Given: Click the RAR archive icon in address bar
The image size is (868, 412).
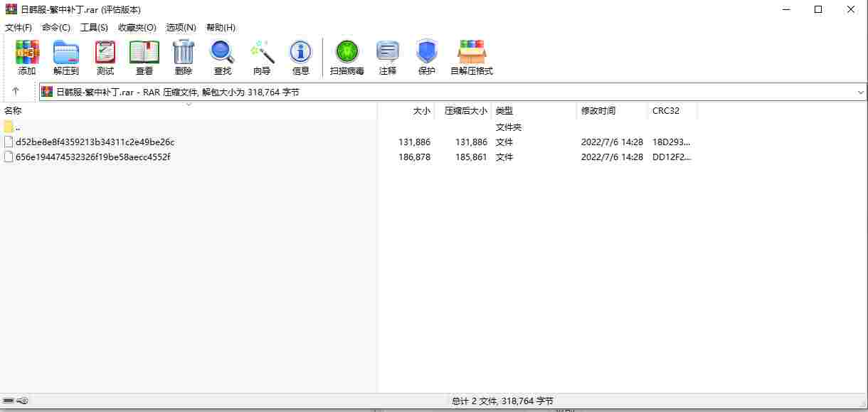Looking at the screenshot, I should tap(47, 92).
